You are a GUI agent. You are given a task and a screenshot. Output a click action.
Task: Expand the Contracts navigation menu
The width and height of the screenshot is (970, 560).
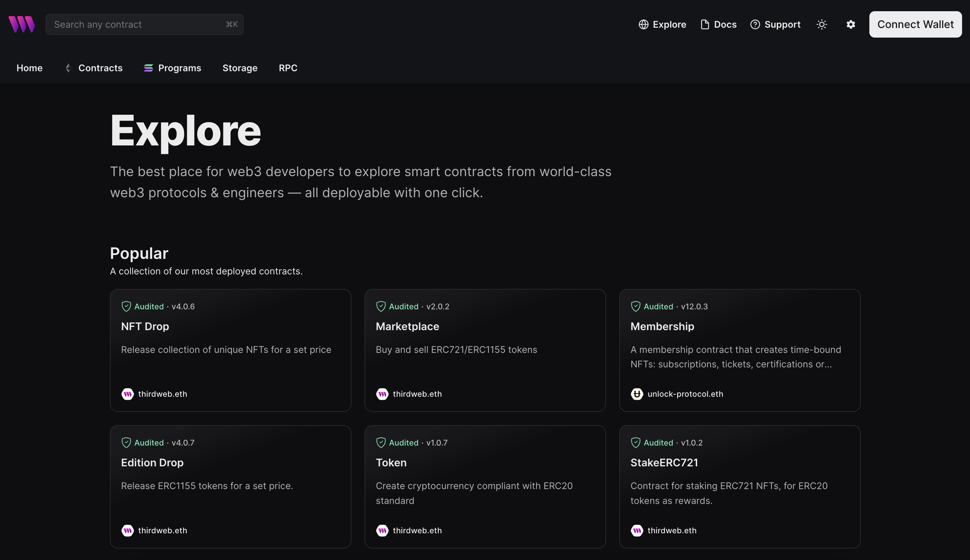point(100,68)
